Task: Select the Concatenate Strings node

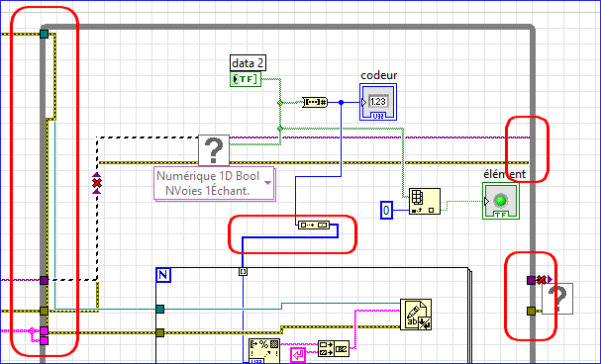Action: coord(334,349)
